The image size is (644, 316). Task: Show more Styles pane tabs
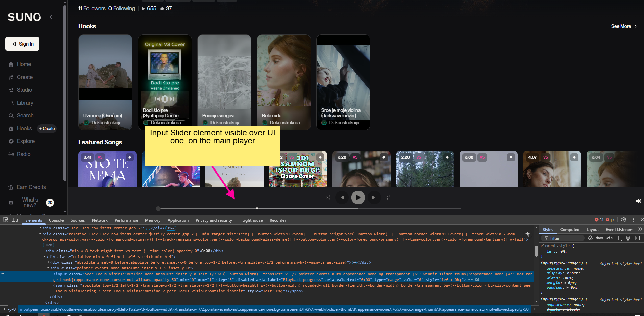(x=640, y=229)
